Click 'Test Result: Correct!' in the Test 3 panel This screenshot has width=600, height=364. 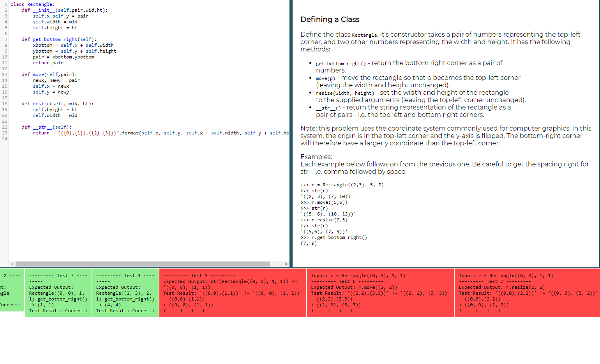pyautogui.click(x=58, y=311)
